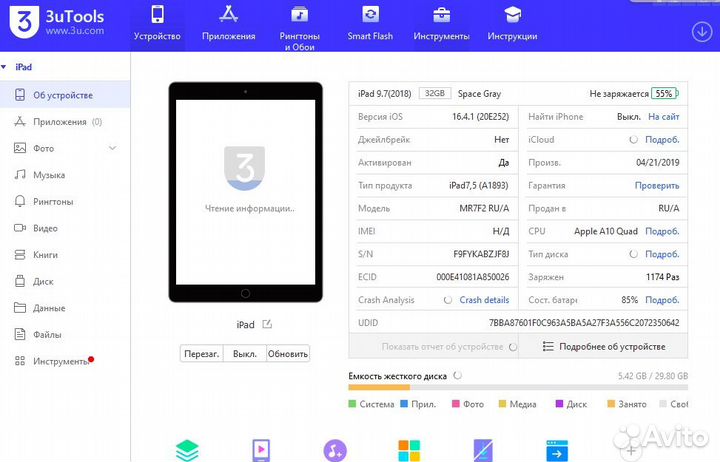This screenshot has width=720, height=462.
Task: Open iCloud Подроб. link
Action: coord(662,140)
